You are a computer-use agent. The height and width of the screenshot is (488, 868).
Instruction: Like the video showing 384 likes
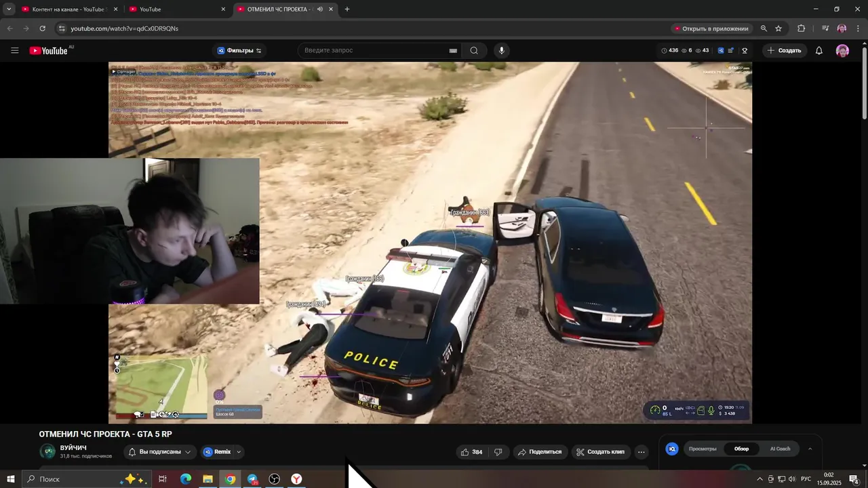tap(472, 452)
